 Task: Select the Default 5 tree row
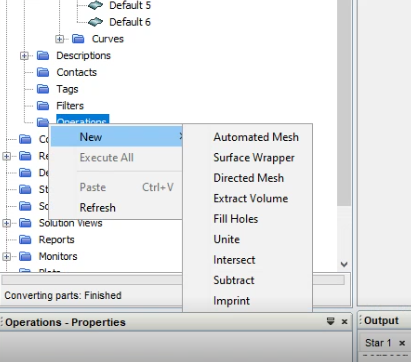(130, 5)
